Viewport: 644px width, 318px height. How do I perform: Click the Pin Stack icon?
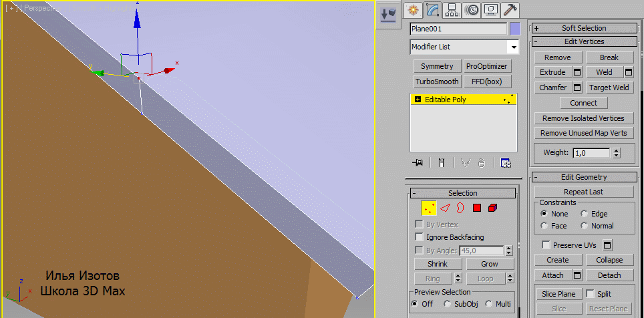[418, 162]
